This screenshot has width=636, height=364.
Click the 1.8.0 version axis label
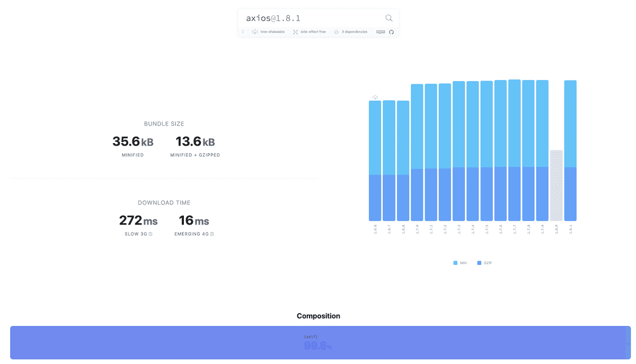(x=556, y=229)
